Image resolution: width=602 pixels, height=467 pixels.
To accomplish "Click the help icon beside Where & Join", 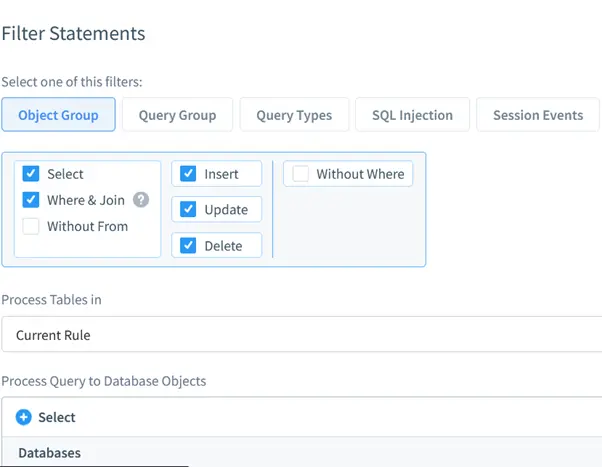I will coord(141,200).
